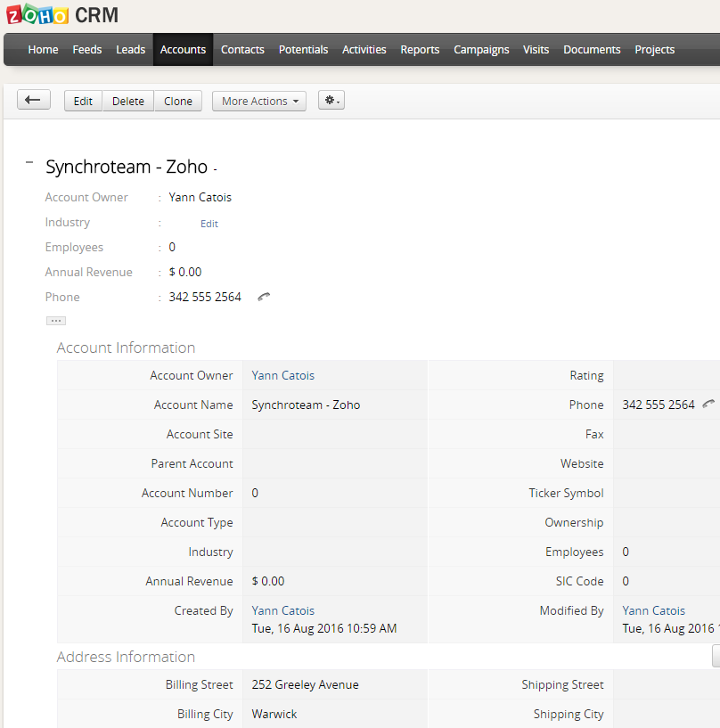The image size is (720, 728).
Task: Open Created By Yann Catois link
Action: click(282, 610)
